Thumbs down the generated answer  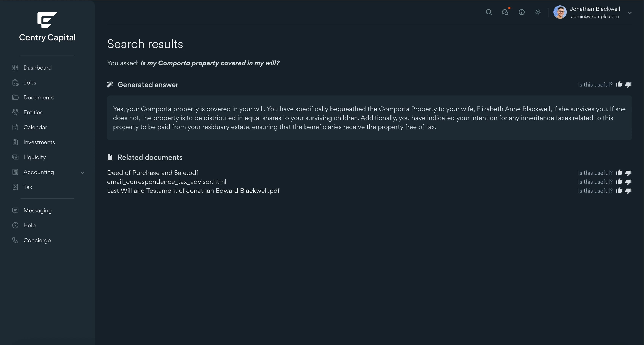pyautogui.click(x=629, y=85)
